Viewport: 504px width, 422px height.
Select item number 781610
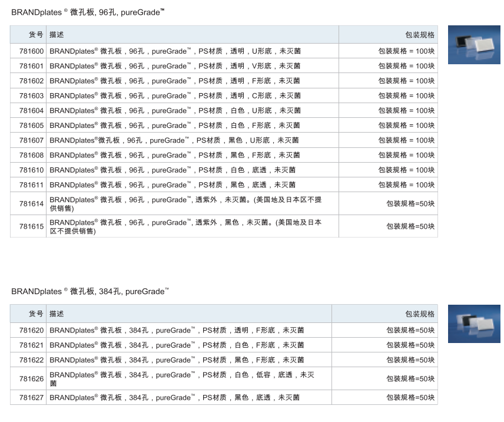[31, 170]
